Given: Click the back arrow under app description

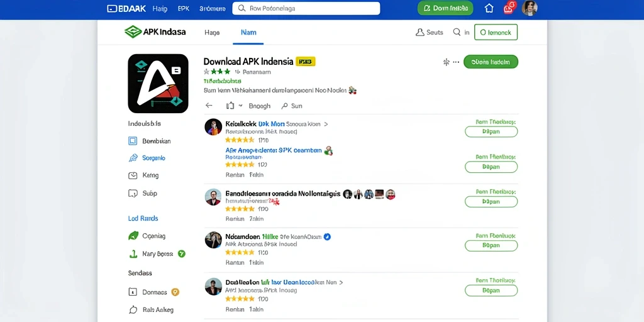Looking at the screenshot, I should click(209, 106).
